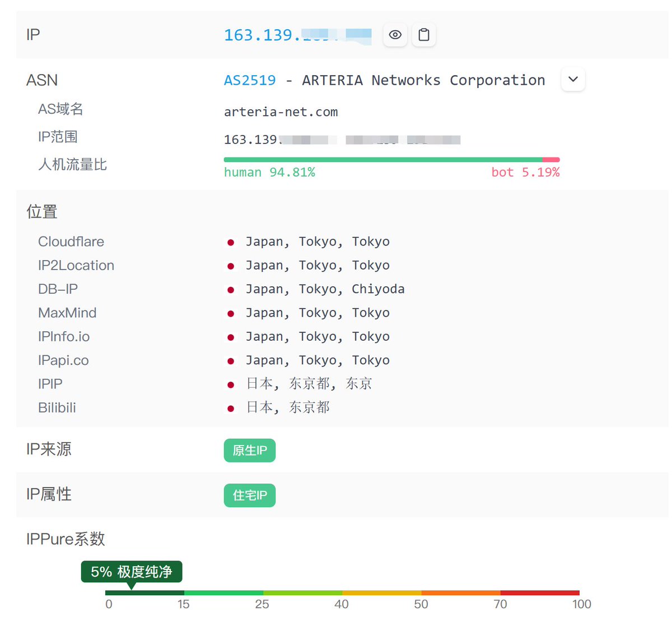Expand the ASN details chevron
Screen dimensions: 672x626
pos(573,80)
